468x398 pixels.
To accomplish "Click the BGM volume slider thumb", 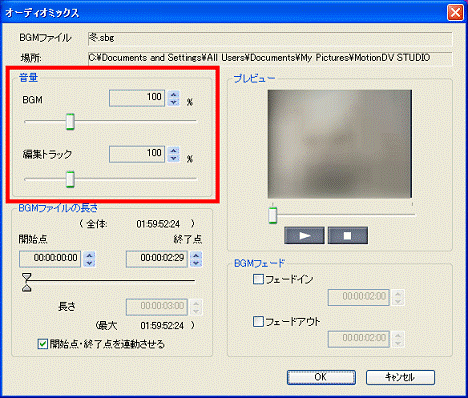I will click(x=70, y=122).
